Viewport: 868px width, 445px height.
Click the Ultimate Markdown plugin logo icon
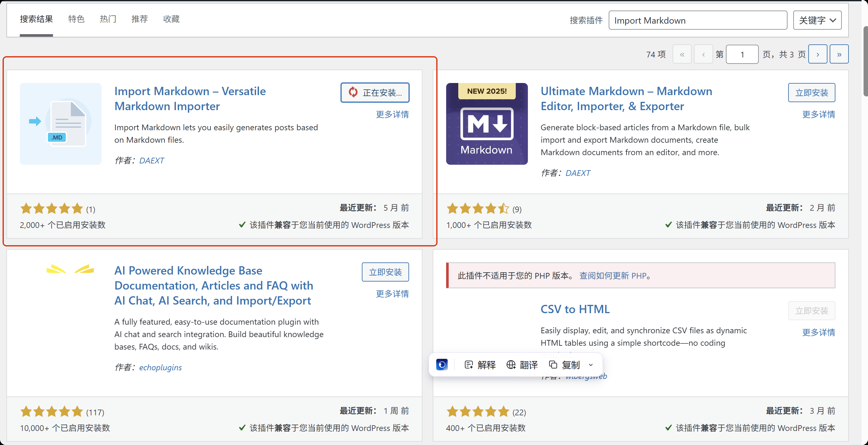coord(487,124)
